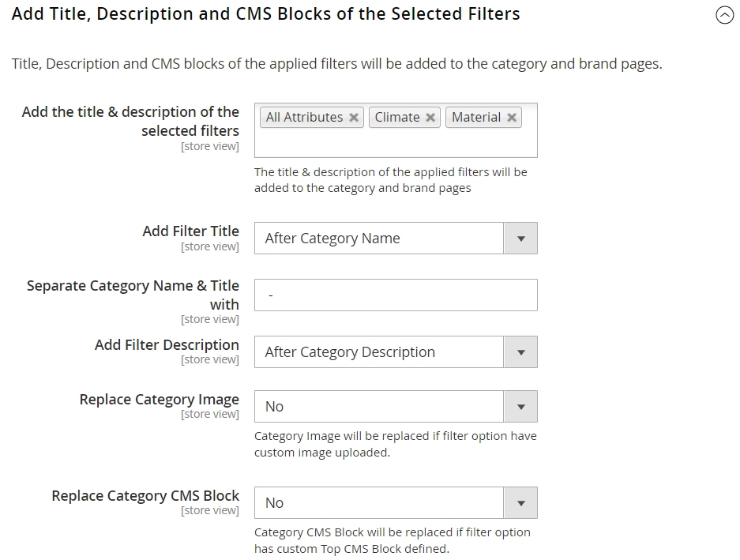Click empty area of the selected filters multiselect box
Image resolution: width=740 pixels, height=560 pixels.
click(396, 143)
